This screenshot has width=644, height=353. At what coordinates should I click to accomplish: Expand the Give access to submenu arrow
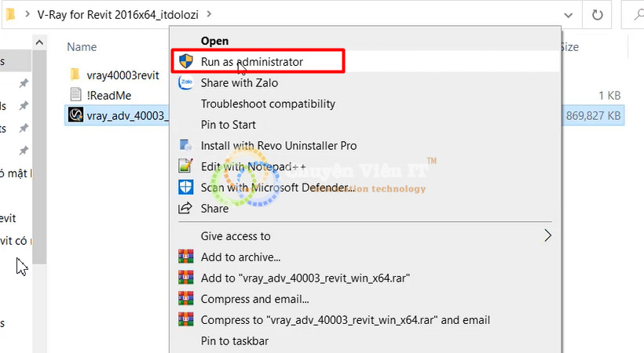click(x=548, y=235)
